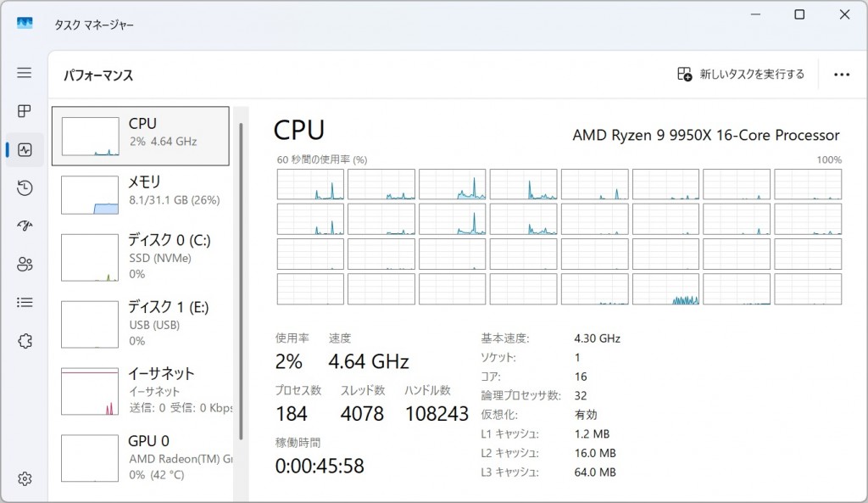Open the App history page icon
868x503 pixels.
coord(24,188)
